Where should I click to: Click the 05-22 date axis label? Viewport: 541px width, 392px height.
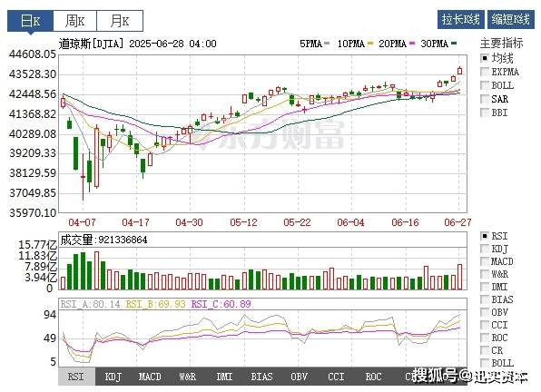click(297, 222)
